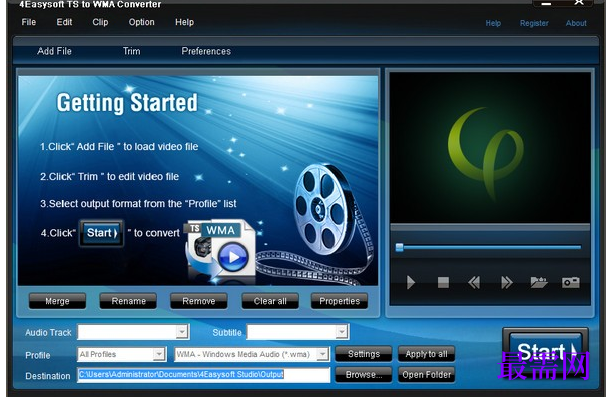The height and width of the screenshot is (397, 609).
Task: Expand the WMA output format dropdown
Action: click(x=322, y=354)
